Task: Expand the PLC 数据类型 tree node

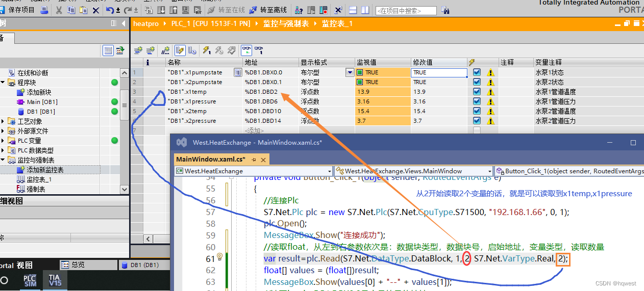Action: 4,150
